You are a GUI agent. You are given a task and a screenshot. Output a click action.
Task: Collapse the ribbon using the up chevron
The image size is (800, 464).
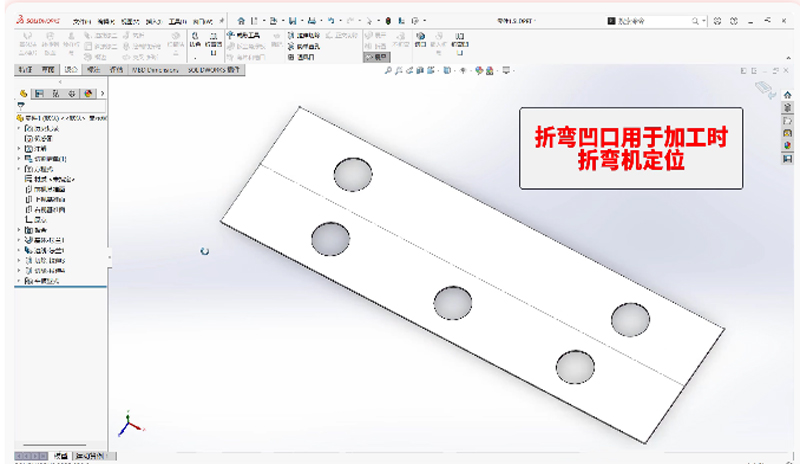789,58
